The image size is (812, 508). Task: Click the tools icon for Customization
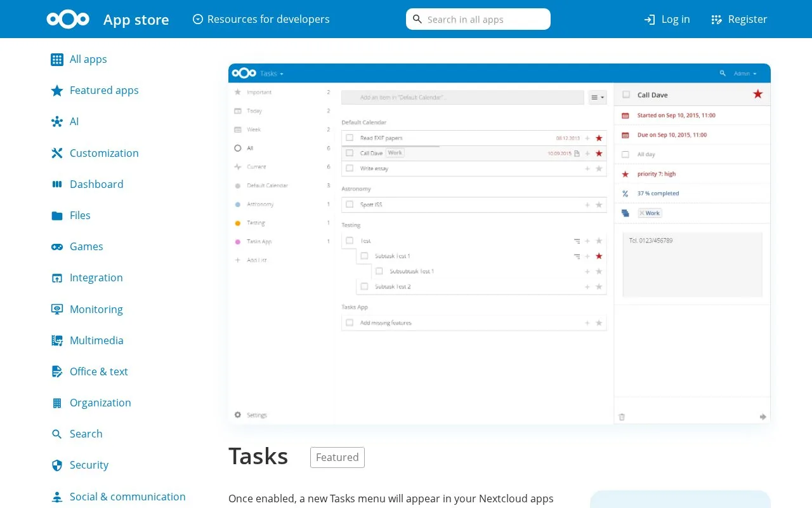pyautogui.click(x=57, y=153)
